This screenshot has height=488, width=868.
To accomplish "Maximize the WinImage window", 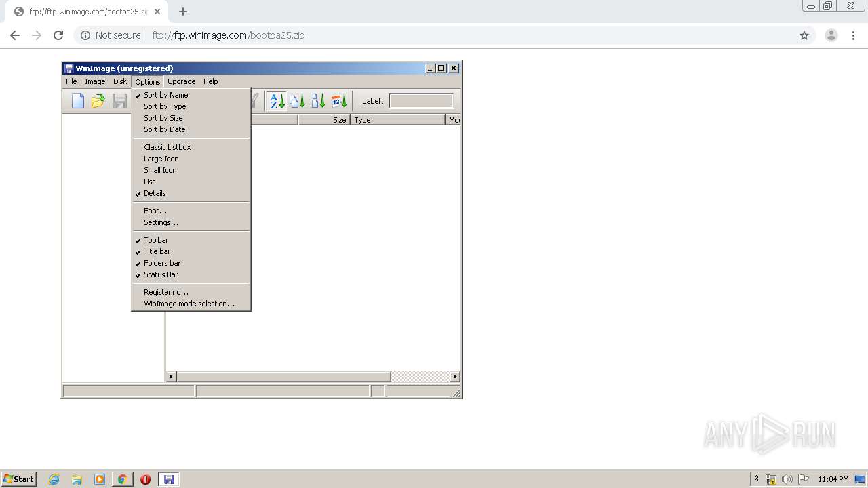I will click(441, 68).
